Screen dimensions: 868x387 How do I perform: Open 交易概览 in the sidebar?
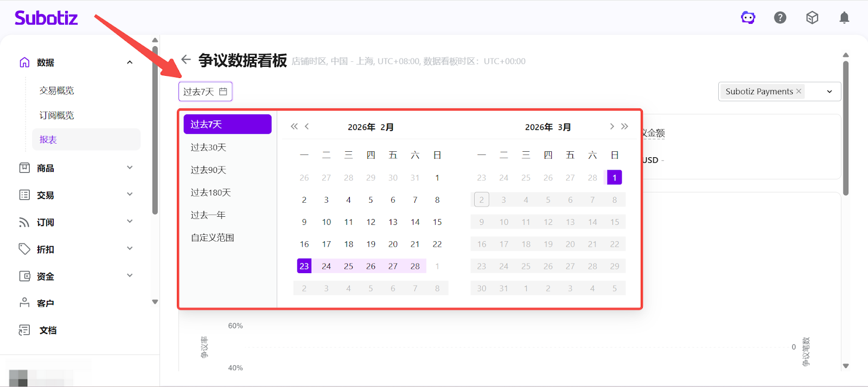point(56,91)
